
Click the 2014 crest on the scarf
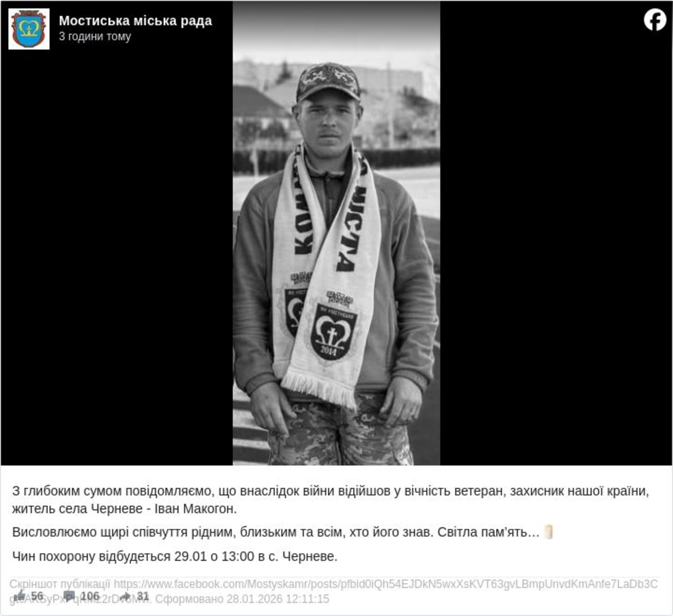pyautogui.click(x=333, y=332)
